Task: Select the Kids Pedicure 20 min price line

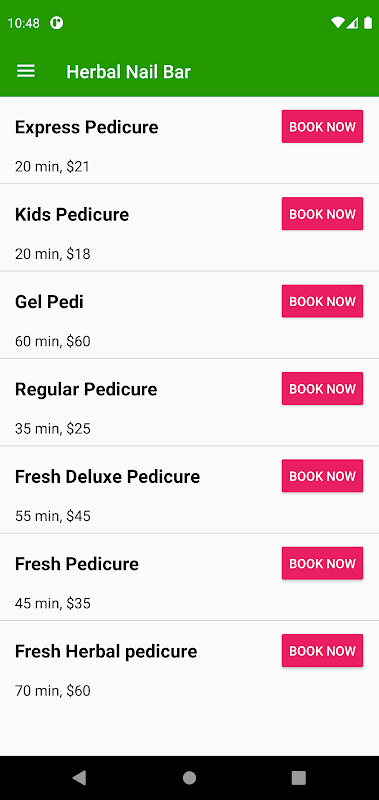Action: pos(53,254)
